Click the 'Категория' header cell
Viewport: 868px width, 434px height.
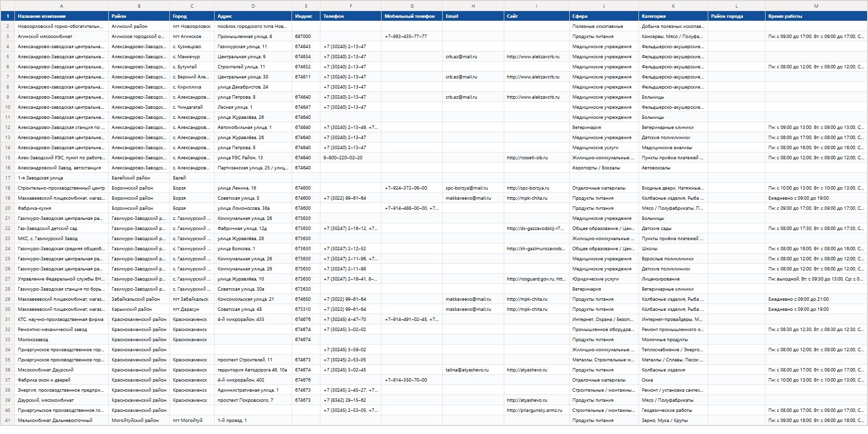[673, 16]
